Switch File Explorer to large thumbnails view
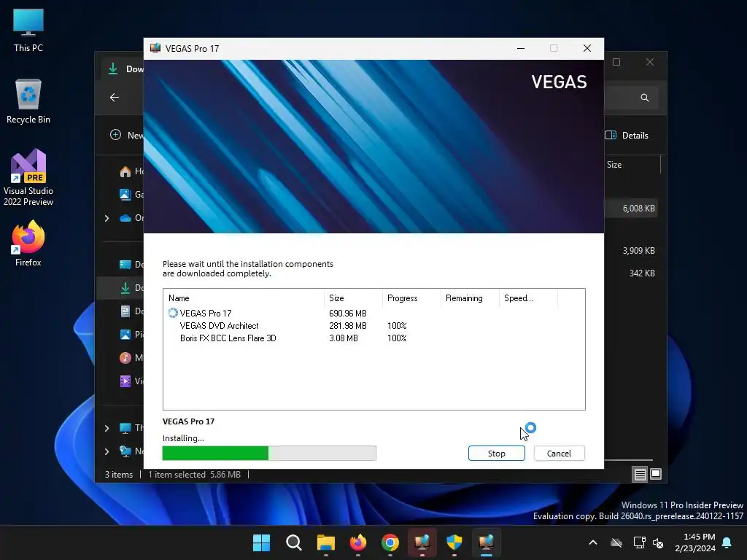Screen dimensions: 747x560 tap(656, 474)
